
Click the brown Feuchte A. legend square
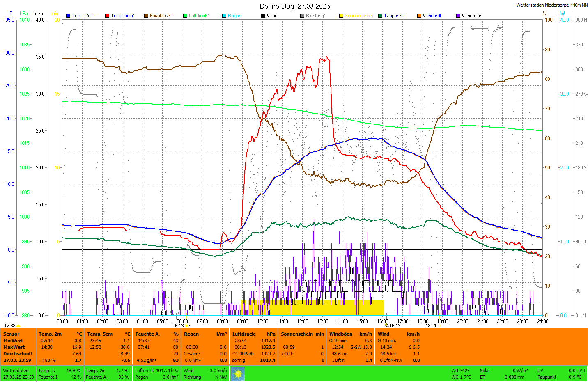point(146,16)
